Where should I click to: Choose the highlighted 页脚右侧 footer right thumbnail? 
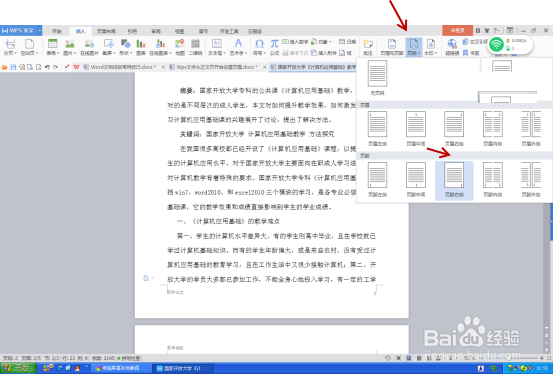tap(454, 181)
